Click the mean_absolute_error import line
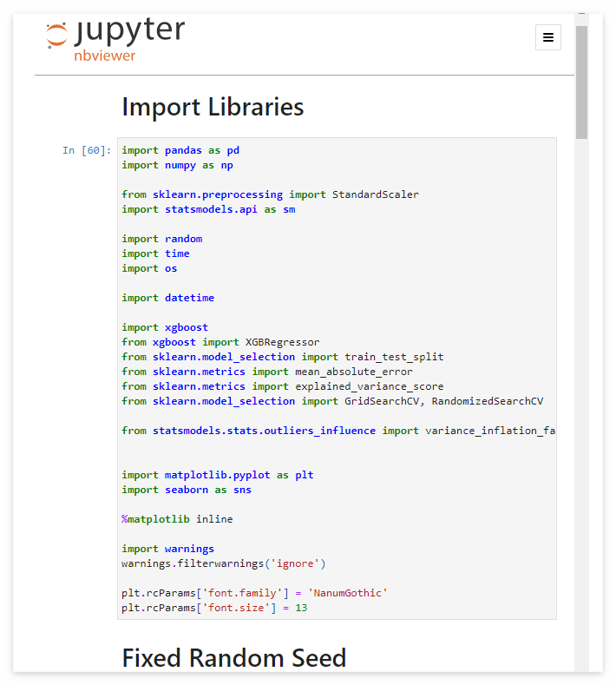Viewport: 616px width, 685px height. [x=266, y=372]
